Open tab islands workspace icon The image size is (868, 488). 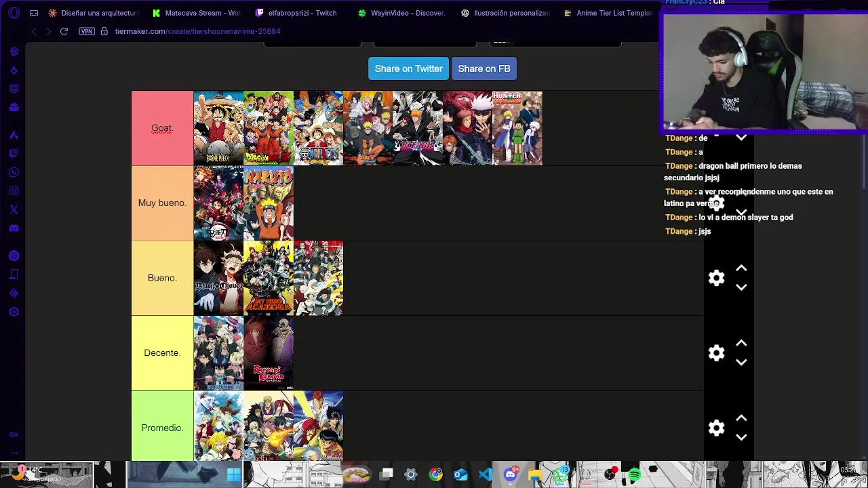tap(34, 13)
